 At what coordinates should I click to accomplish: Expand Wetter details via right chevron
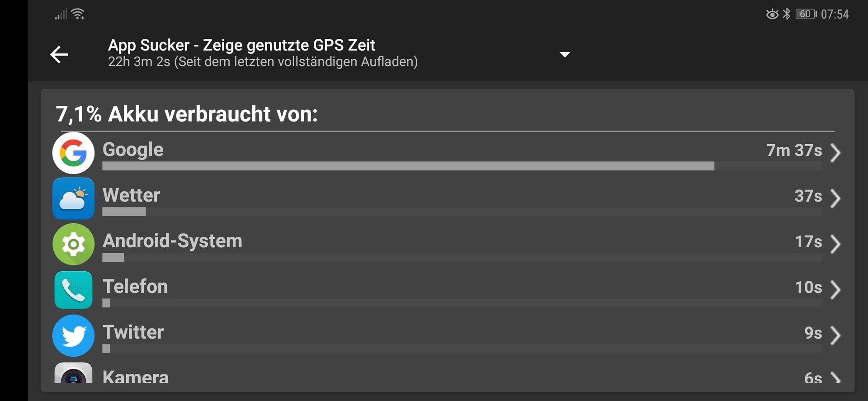[835, 198]
